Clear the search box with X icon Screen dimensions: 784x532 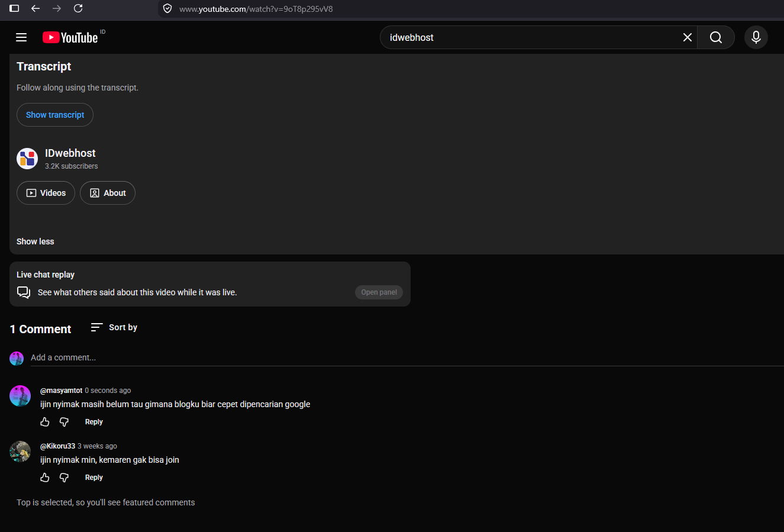(x=688, y=37)
